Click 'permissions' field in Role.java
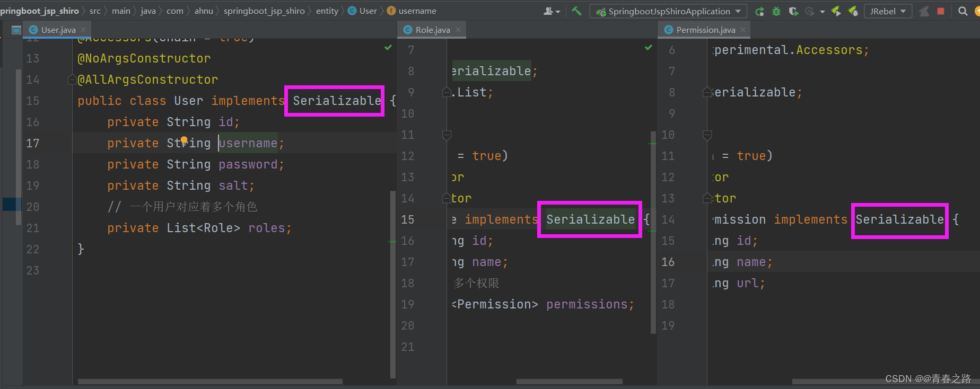 coord(587,304)
